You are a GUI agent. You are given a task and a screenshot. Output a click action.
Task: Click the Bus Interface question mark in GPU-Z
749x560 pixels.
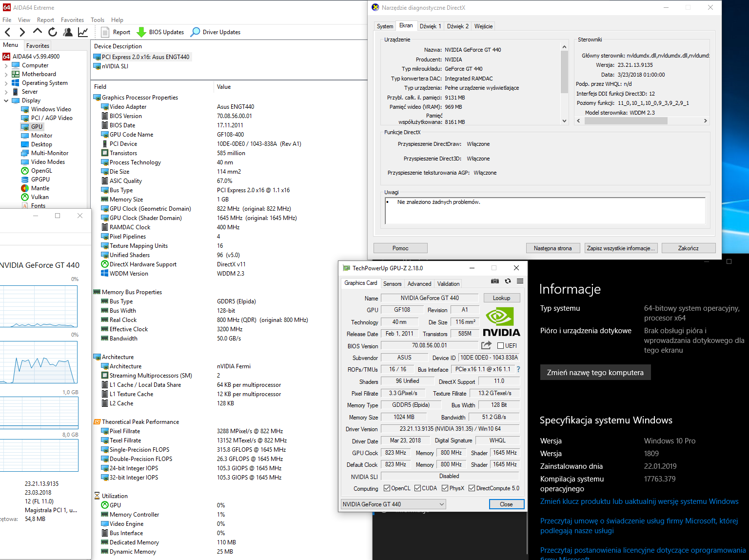pos(518,369)
